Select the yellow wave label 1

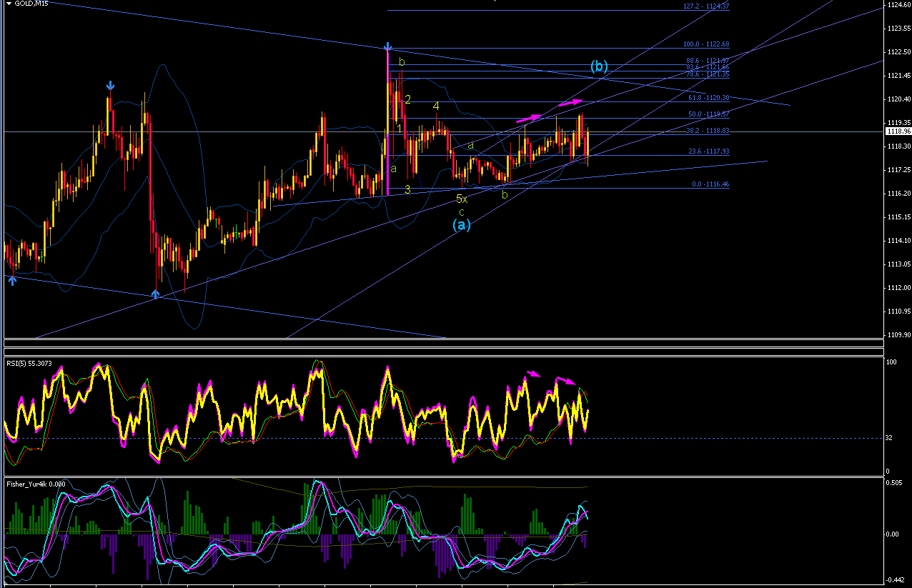coord(399,129)
